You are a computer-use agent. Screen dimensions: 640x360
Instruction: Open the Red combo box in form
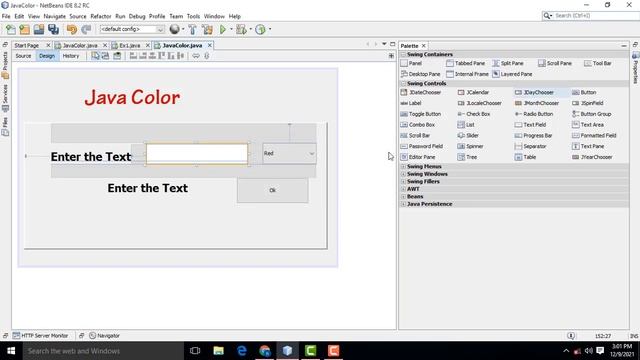click(x=289, y=153)
